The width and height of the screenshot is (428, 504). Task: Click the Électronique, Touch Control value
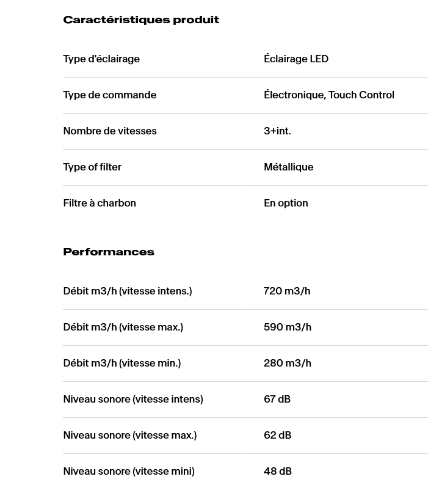[x=329, y=95]
